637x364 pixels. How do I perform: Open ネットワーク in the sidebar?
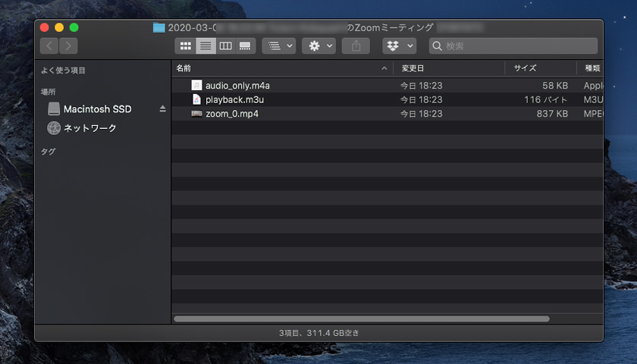pos(89,128)
